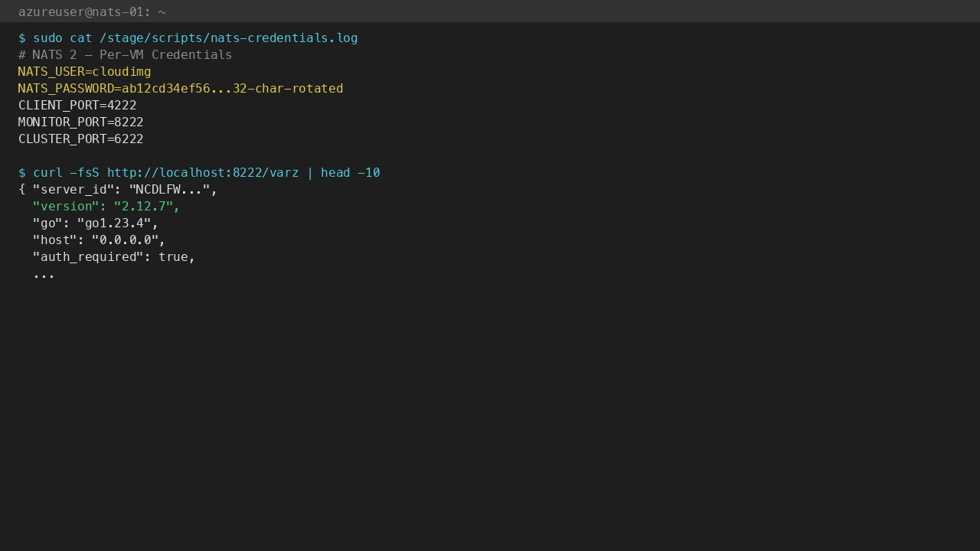Select the NATS_PASSWORD line
The image size is (980, 551).
click(181, 89)
